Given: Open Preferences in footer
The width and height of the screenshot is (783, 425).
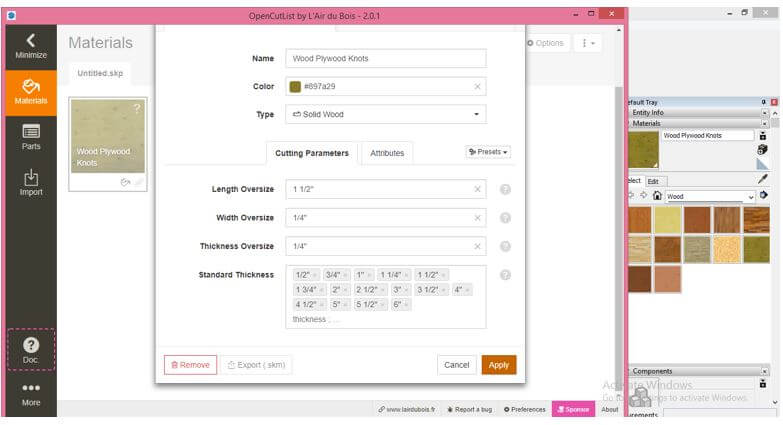Looking at the screenshot, I should coord(525,410).
